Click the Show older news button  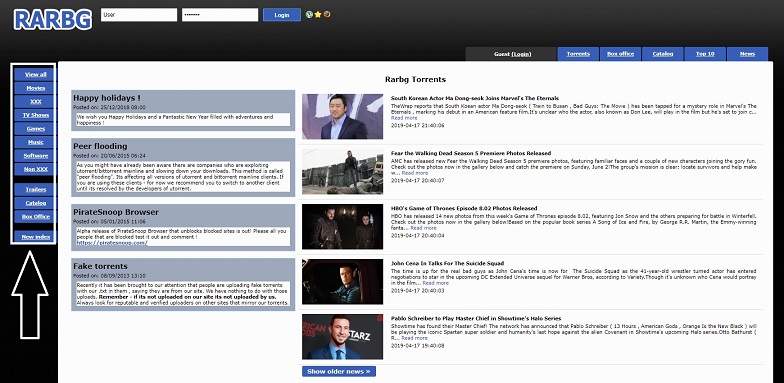click(338, 372)
